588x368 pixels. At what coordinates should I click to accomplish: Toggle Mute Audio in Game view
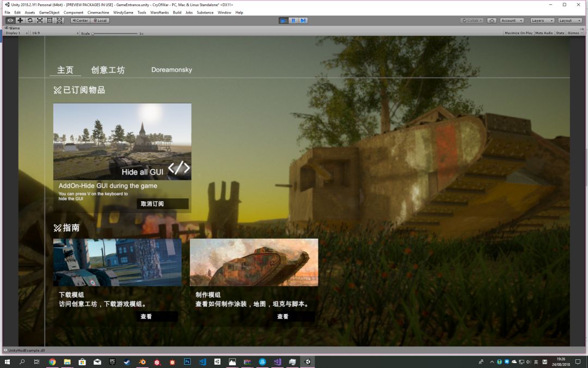(x=544, y=33)
